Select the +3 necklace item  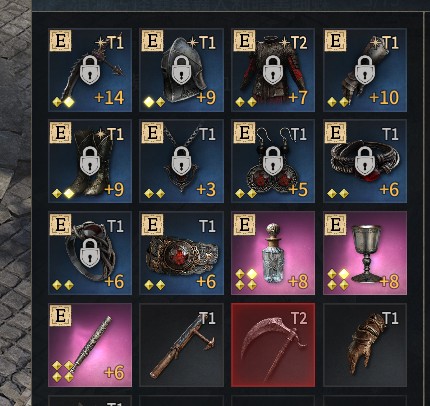(182, 161)
